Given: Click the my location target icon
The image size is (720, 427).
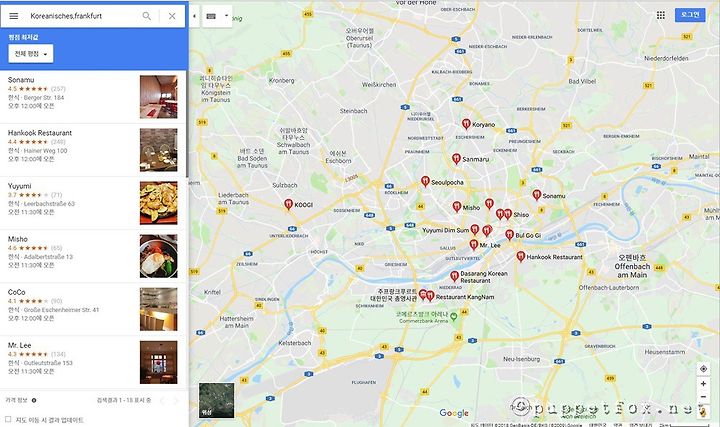Looking at the screenshot, I should [703, 369].
